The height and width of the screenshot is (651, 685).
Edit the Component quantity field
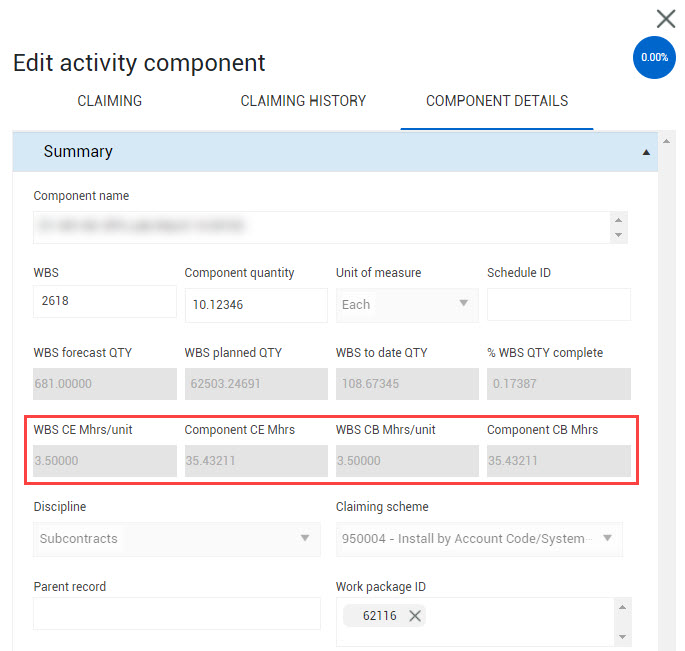pyautogui.click(x=256, y=305)
